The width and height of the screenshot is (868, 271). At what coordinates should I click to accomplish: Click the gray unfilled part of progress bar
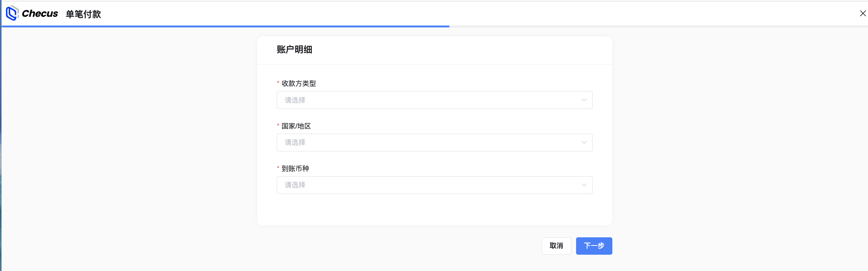coord(658,26)
